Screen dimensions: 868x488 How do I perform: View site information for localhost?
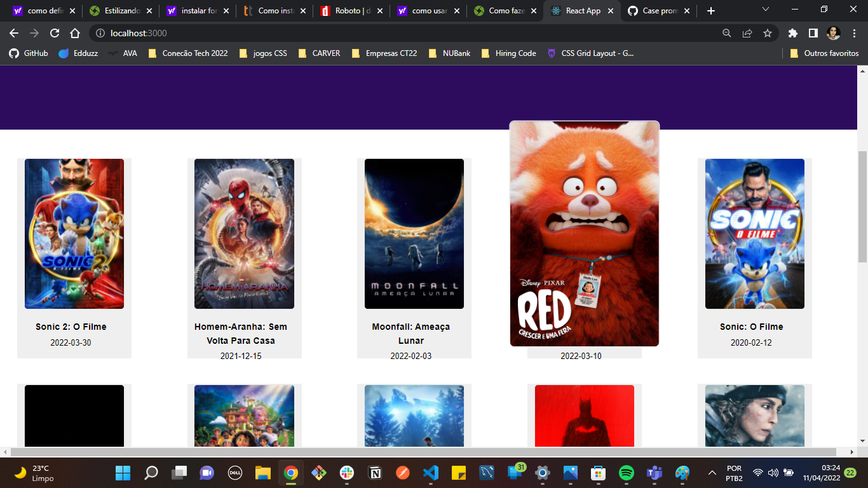click(x=99, y=33)
